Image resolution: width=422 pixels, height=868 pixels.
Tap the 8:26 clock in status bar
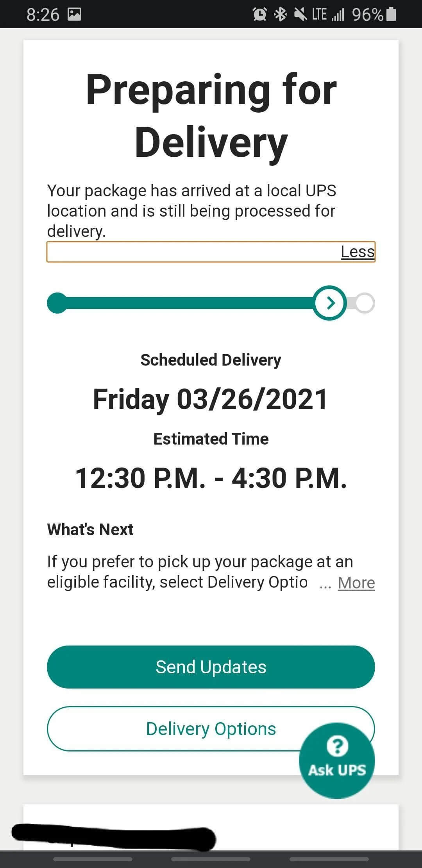click(x=43, y=14)
